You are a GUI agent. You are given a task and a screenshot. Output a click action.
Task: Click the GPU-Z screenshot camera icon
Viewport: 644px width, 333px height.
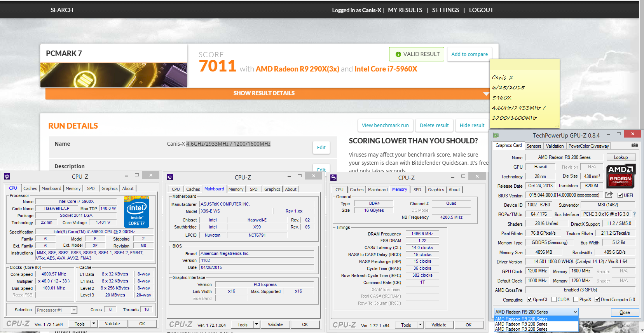[x=634, y=145]
